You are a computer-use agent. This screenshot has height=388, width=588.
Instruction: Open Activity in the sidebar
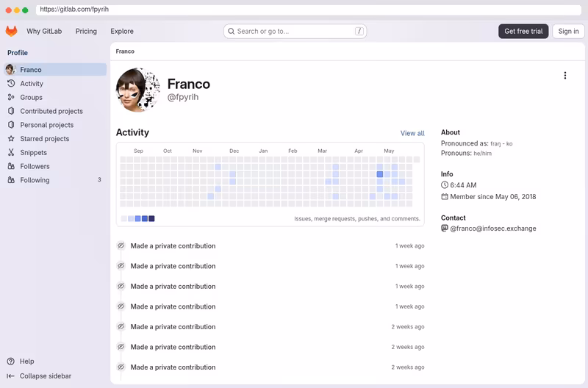(x=55, y=83)
